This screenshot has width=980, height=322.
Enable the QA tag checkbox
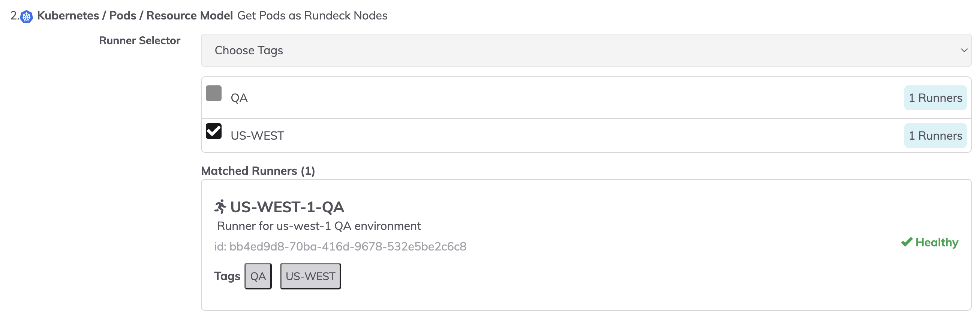[213, 93]
